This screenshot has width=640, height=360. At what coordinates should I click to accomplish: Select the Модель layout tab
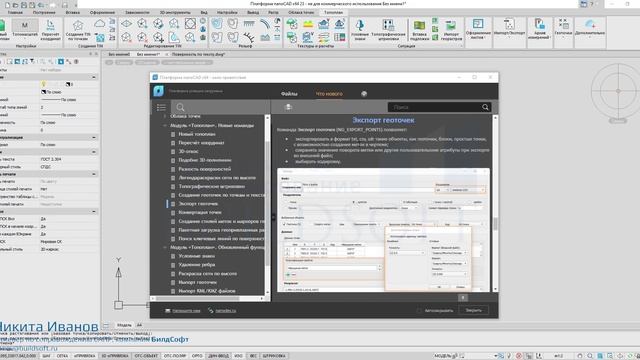124,325
